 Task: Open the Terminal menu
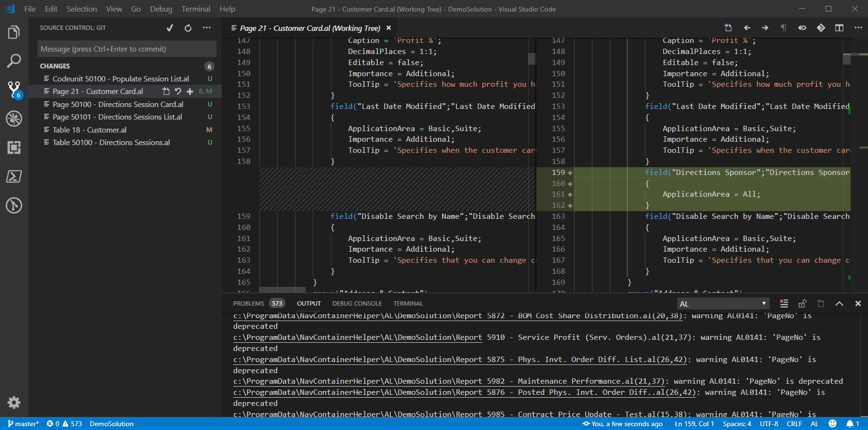click(x=196, y=9)
